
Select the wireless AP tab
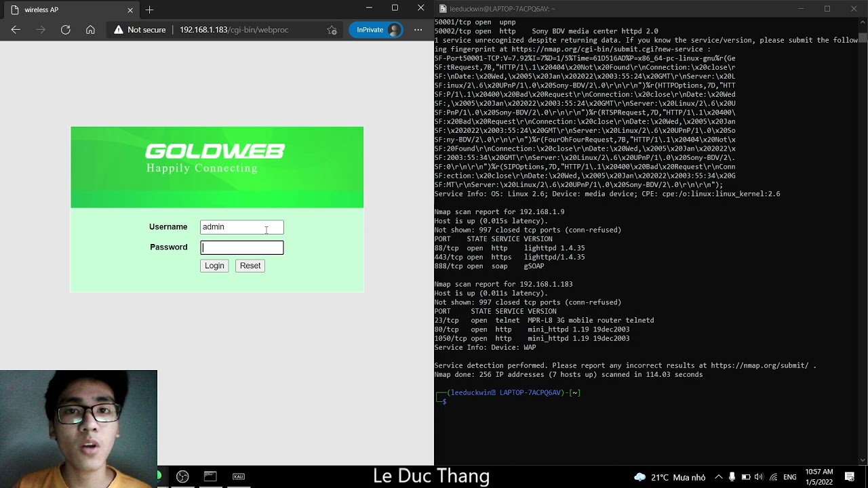(x=71, y=10)
